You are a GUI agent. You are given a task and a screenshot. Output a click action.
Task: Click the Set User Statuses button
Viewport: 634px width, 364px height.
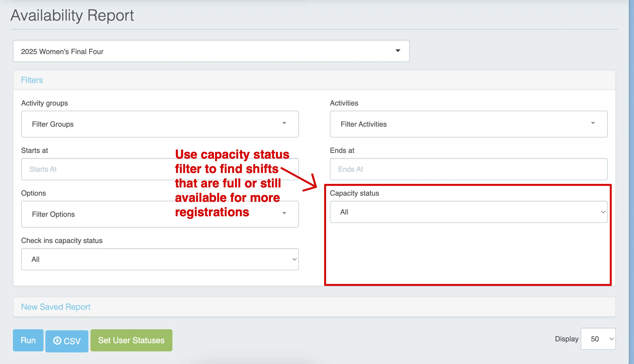[131, 340]
